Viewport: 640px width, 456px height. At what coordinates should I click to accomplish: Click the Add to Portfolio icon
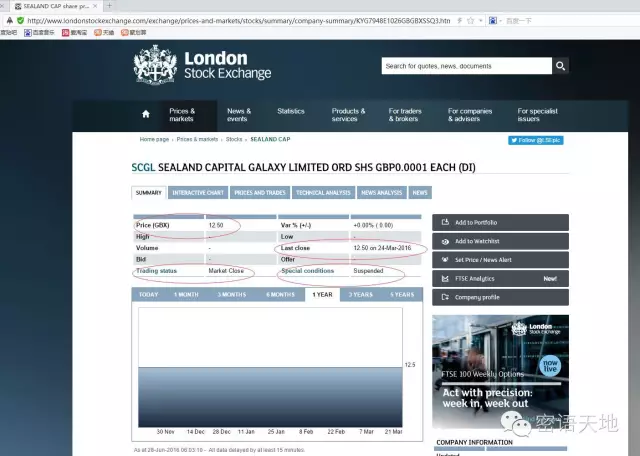coord(445,222)
